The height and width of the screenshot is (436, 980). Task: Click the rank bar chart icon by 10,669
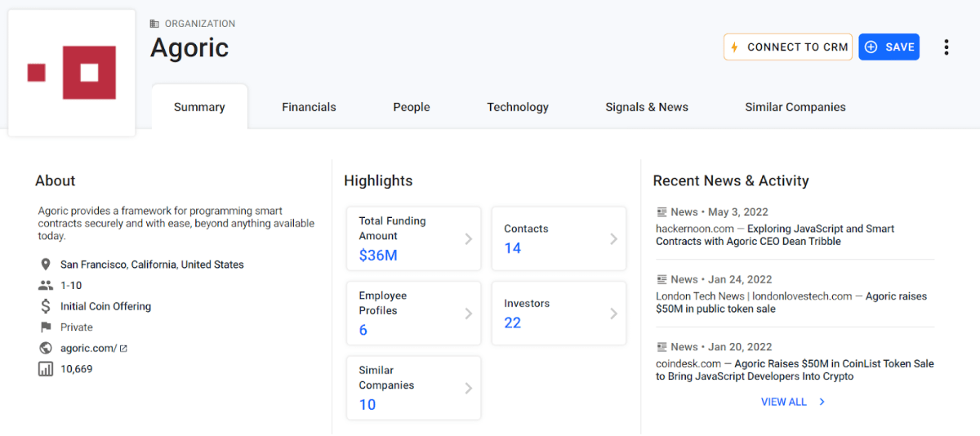click(46, 369)
